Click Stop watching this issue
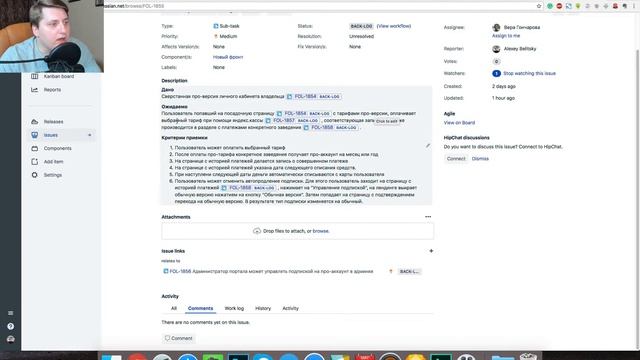This screenshot has height=360, width=640. click(x=529, y=73)
